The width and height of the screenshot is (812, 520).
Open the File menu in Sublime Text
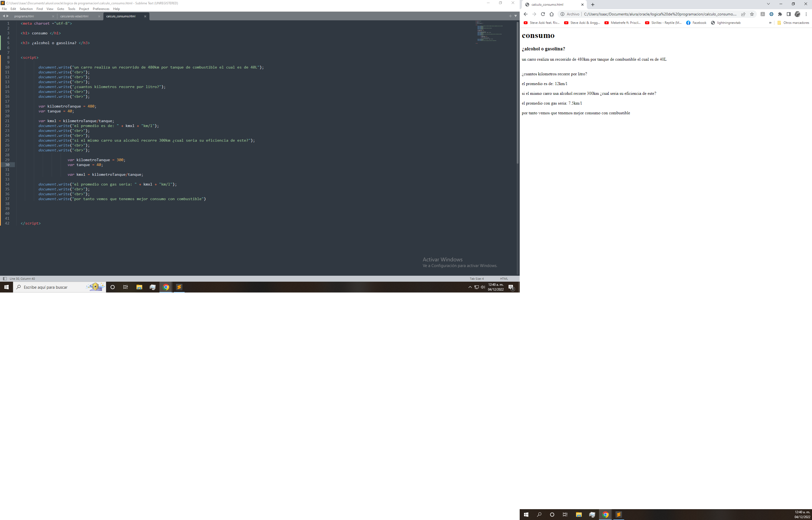click(x=4, y=9)
